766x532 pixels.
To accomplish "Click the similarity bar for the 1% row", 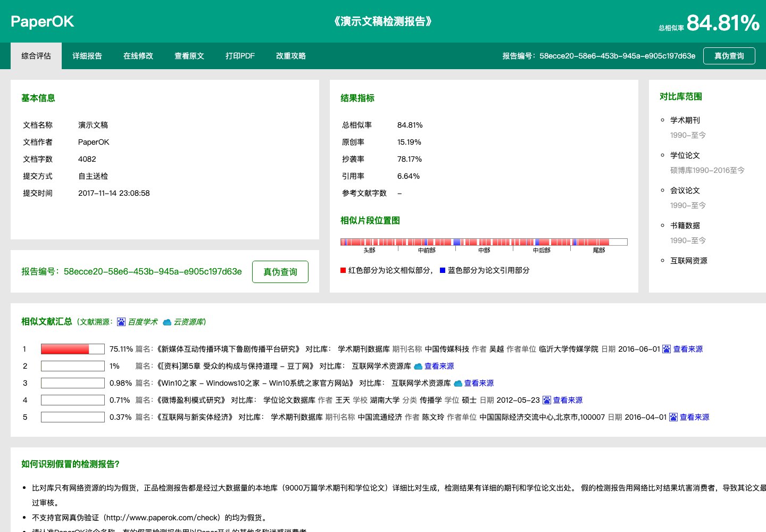I will (73, 366).
